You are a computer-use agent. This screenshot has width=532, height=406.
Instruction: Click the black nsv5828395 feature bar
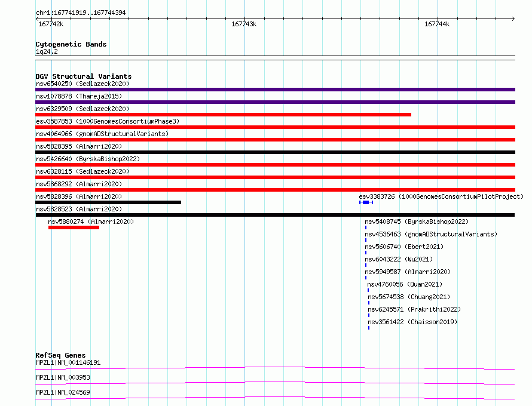pyautogui.click(x=275, y=152)
